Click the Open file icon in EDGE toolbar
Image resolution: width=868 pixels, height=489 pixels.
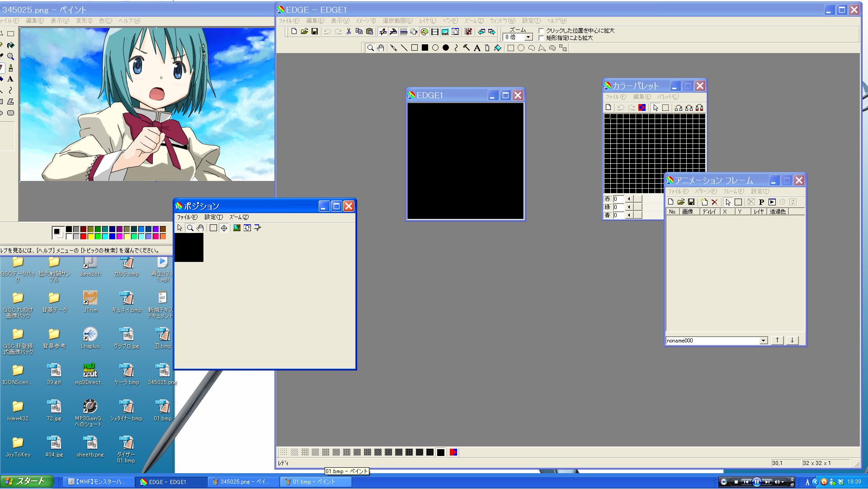(304, 31)
